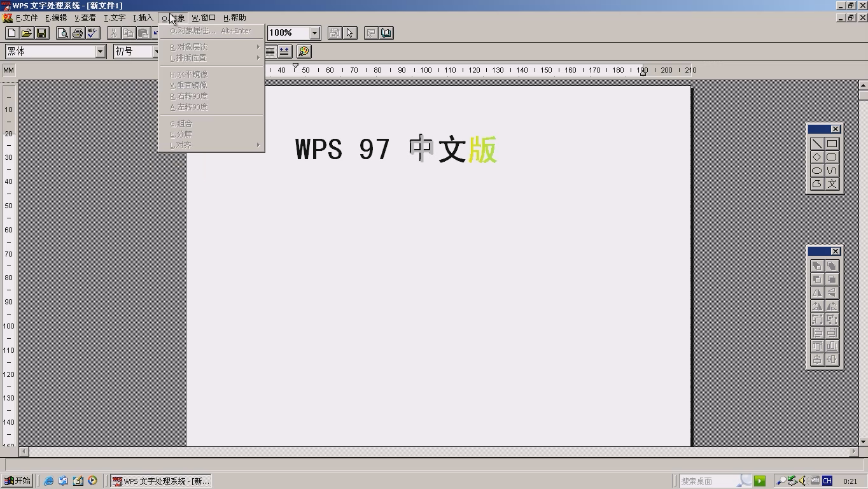
Task: Choose 左转90度 from the object menu
Action: click(212, 107)
